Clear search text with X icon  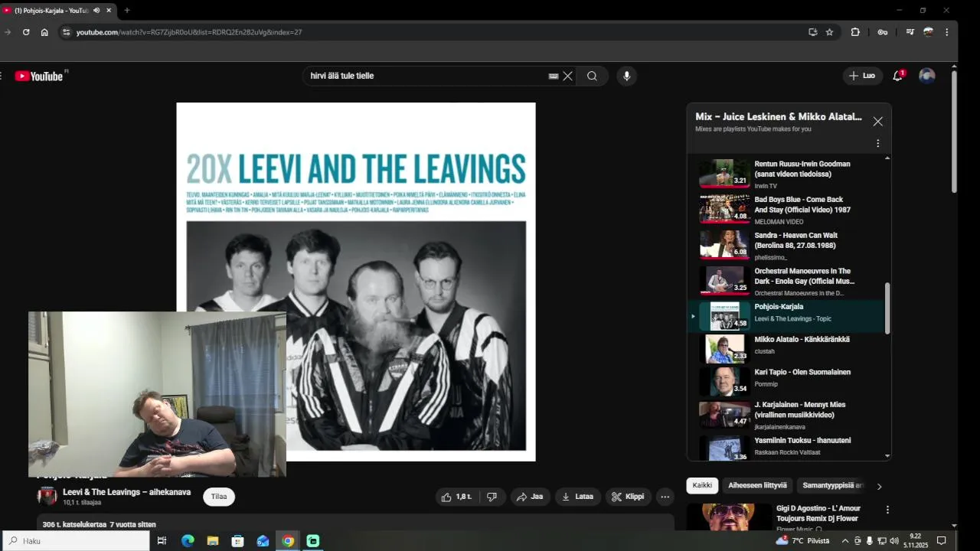tap(567, 76)
